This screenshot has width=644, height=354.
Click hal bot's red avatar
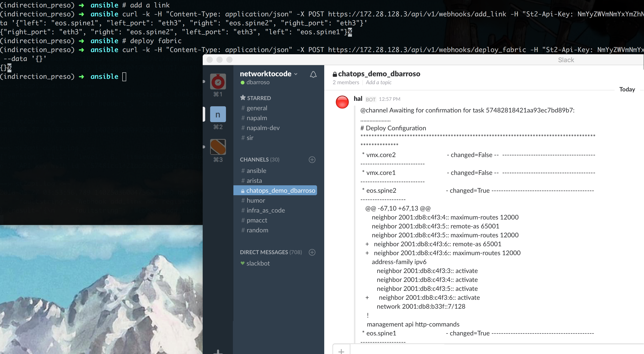[x=342, y=102]
